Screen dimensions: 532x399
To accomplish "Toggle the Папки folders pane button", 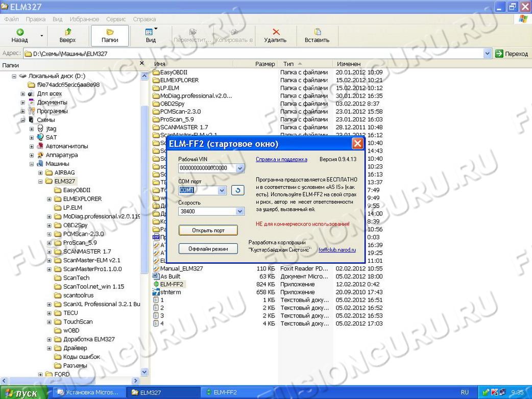I will [110, 36].
